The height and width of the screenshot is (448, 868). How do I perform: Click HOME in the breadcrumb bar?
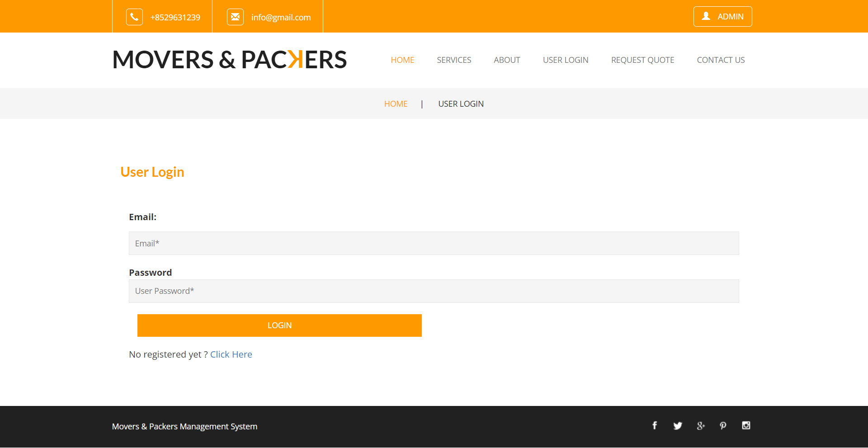pyautogui.click(x=396, y=104)
